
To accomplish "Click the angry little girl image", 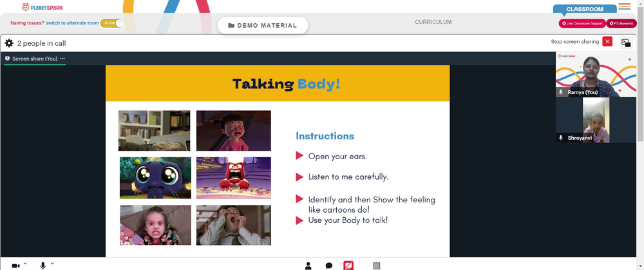I will 155,225.
